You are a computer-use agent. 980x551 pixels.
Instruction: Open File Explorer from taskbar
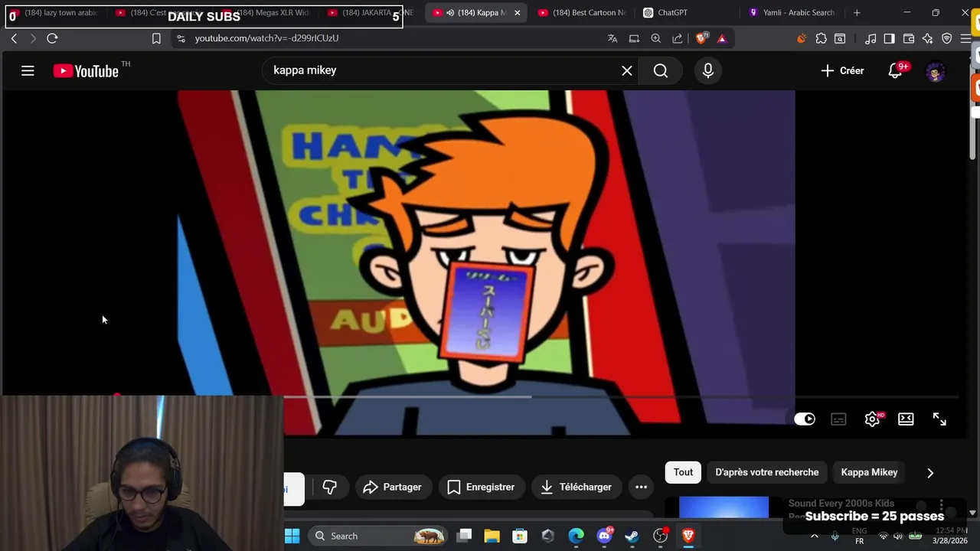(x=492, y=536)
